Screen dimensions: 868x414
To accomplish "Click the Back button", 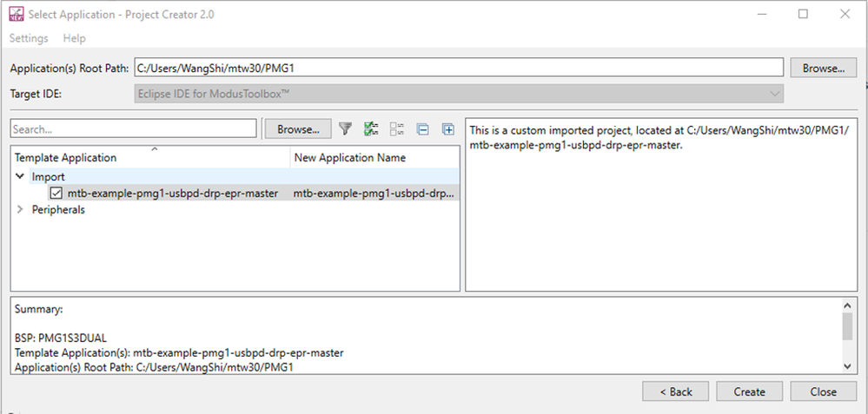I will pos(675,391).
